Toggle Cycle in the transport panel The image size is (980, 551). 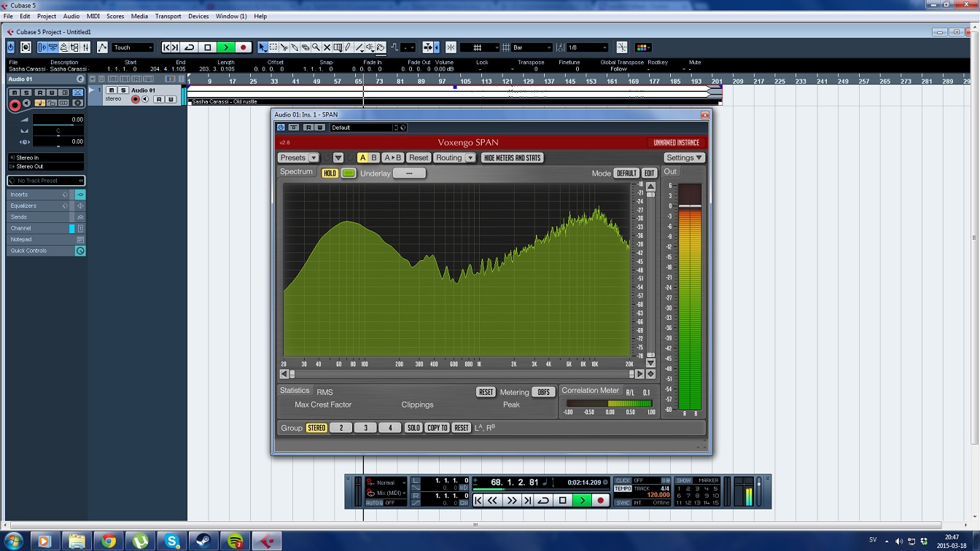[x=544, y=501]
